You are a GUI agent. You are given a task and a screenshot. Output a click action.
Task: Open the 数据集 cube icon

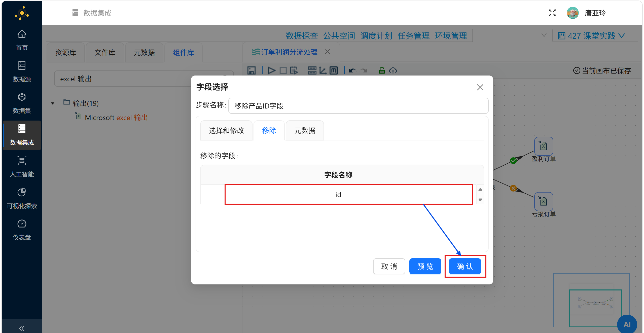[x=22, y=97]
